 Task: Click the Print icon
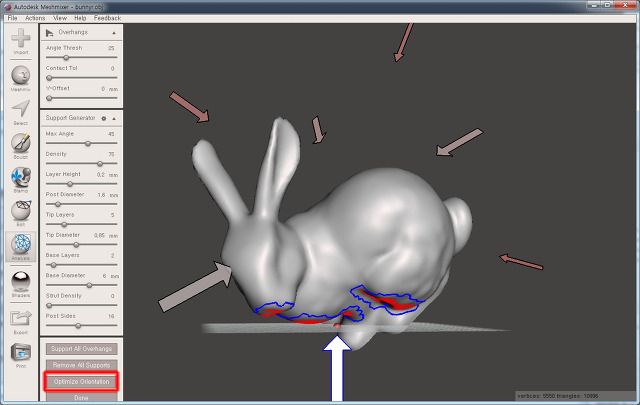coord(21,355)
